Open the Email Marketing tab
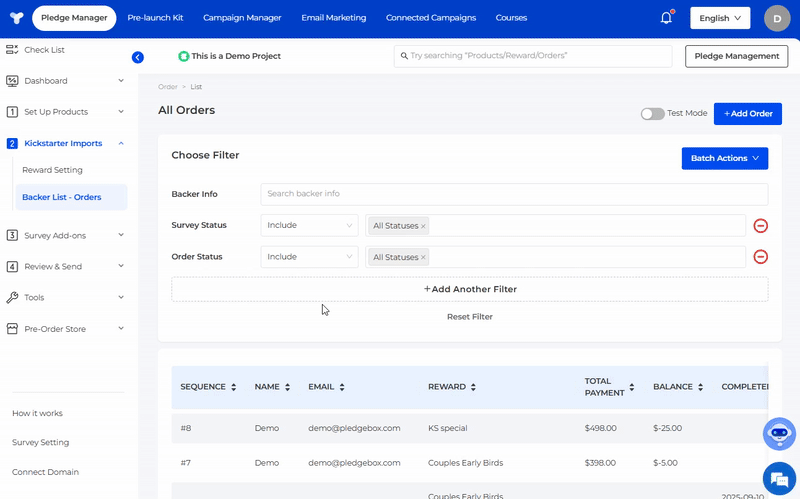 click(x=333, y=18)
